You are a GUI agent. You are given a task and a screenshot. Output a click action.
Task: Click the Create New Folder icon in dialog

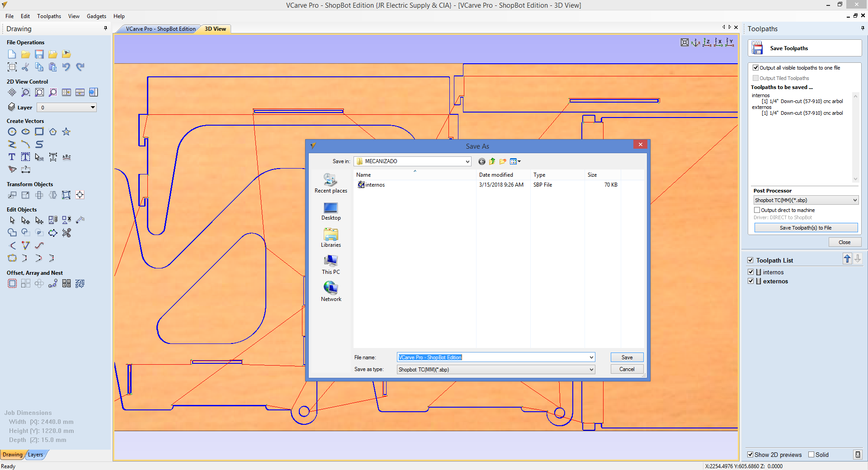[x=503, y=161]
